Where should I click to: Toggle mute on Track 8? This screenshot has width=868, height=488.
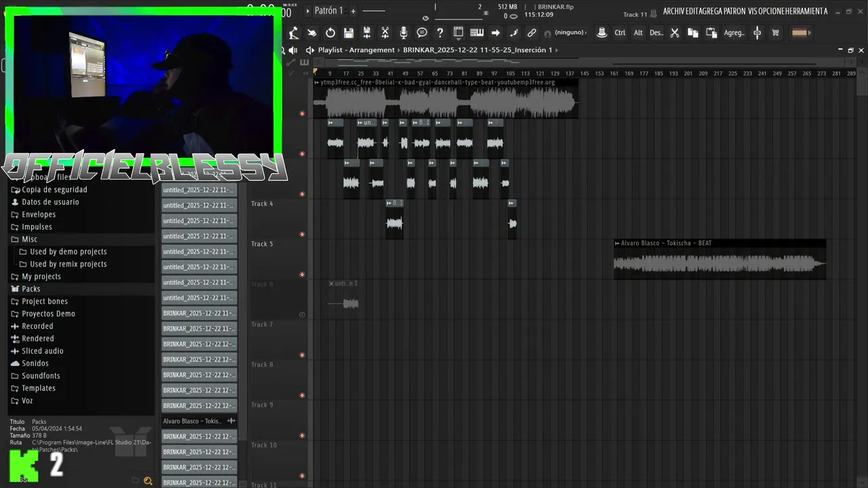click(x=302, y=395)
